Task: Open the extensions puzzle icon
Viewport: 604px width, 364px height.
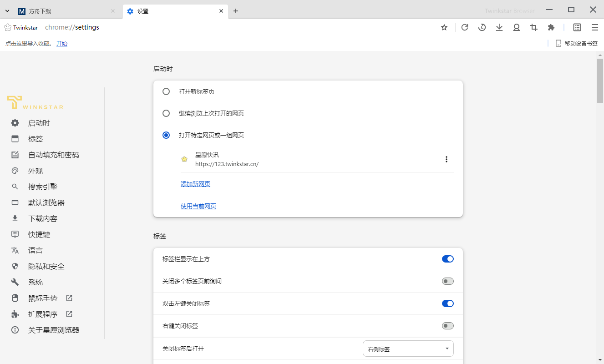Action: pos(551,27)
